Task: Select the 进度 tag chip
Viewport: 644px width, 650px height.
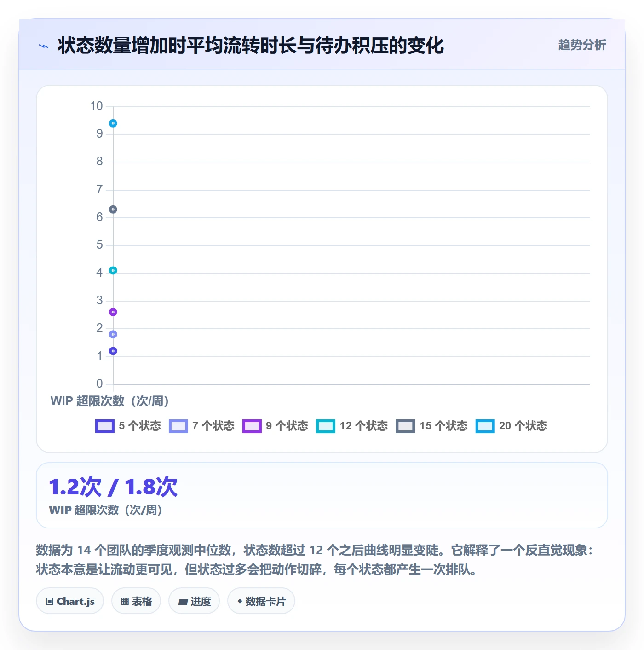Action: click(194, 601)
